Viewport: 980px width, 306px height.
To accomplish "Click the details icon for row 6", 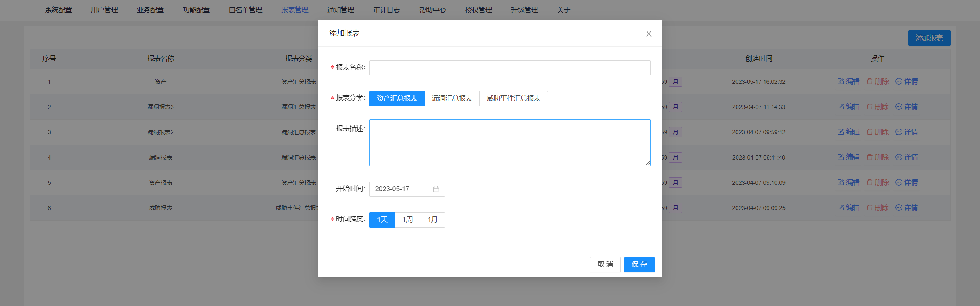I will [x=898, y=208].
